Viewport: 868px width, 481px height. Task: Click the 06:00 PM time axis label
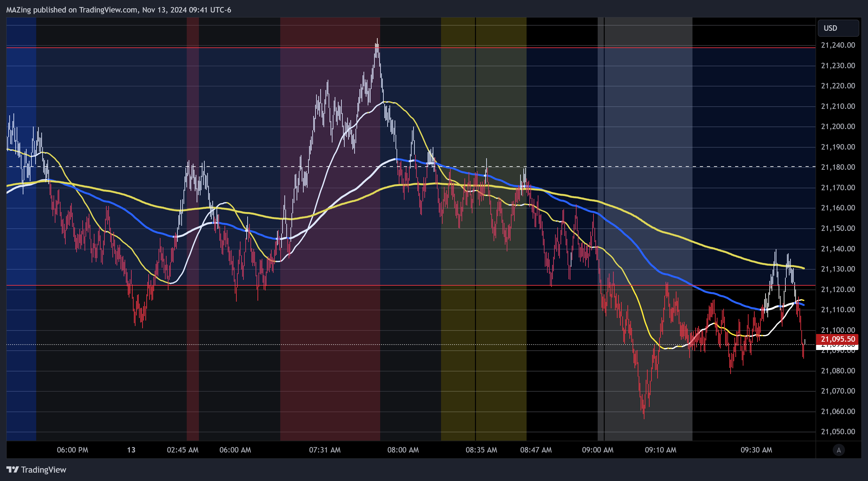point(72,450)
